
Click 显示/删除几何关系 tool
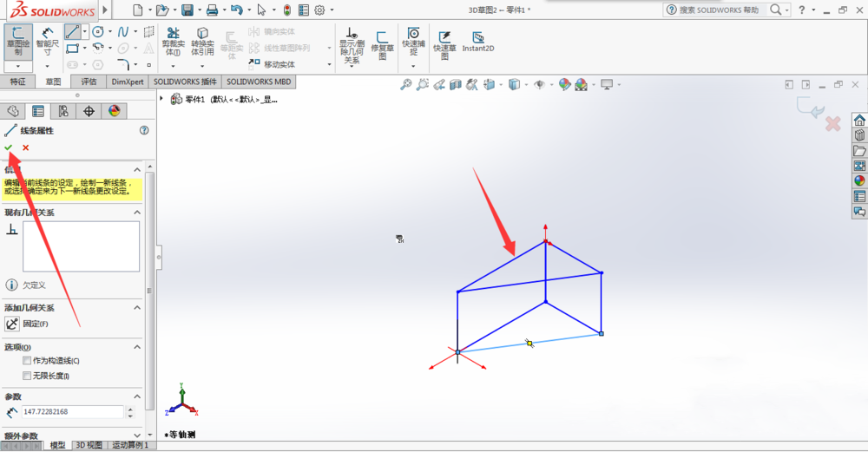(352, 45)
